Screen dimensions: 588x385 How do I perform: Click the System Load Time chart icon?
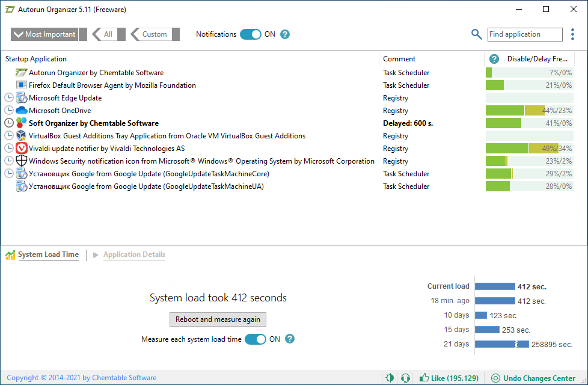[x=10, y=255]
